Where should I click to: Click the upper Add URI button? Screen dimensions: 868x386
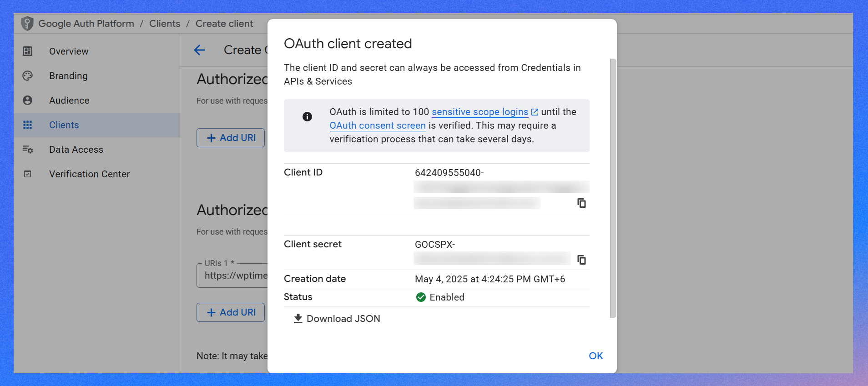point(231,138)
